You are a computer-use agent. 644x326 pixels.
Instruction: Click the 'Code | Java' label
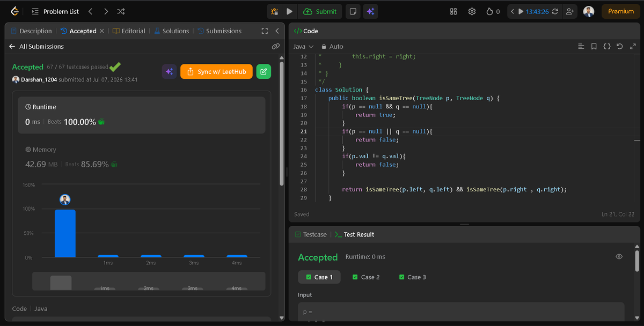[30, 309]
